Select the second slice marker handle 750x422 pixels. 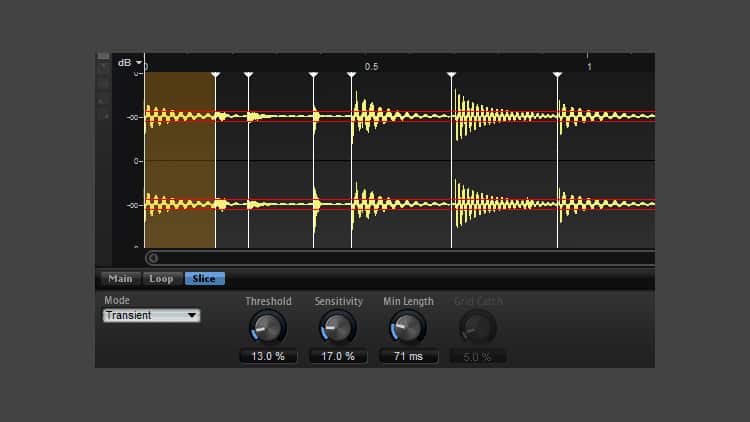pyautogui.click(x=248, y=75)
